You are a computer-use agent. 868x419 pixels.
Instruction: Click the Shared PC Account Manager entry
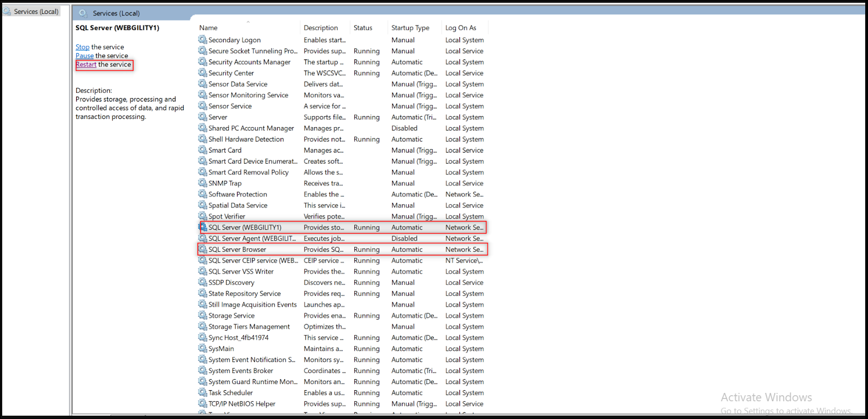point(251,128)
